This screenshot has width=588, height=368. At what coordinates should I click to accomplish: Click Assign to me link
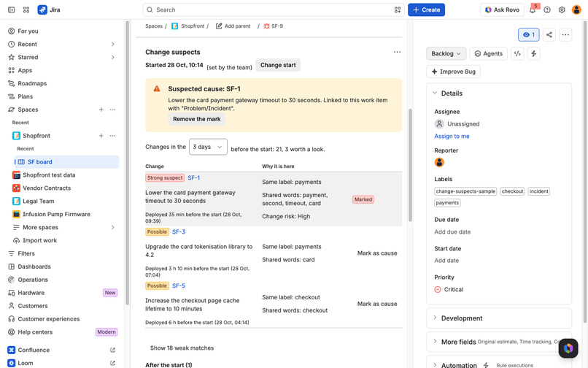(452, 137)
